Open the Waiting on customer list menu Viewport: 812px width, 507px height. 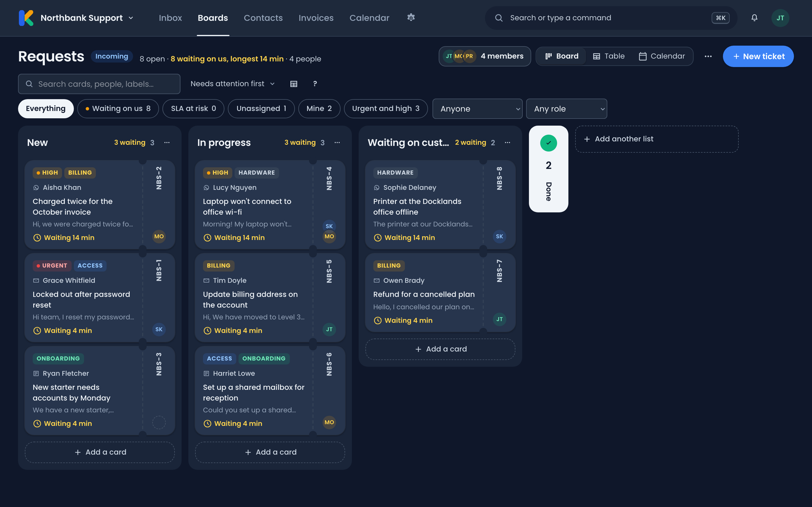click(507, 143)
